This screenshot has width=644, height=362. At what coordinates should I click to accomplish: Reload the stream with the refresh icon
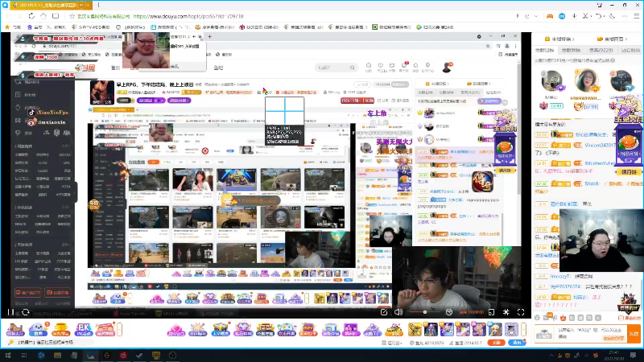click(26, 312)
